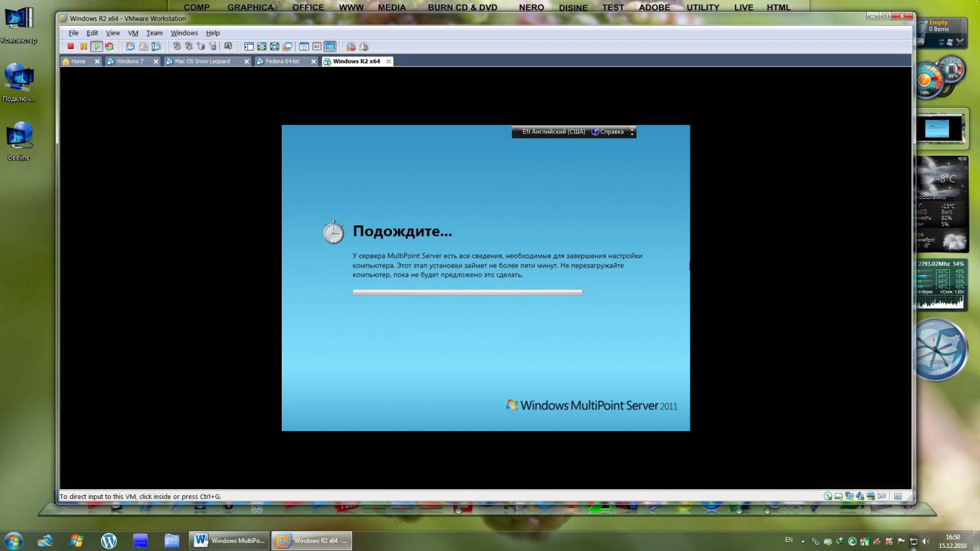Viewport: 980px width, 551px height.
Task: Click the orange Suspend VM button
Action: click(x=83, y=47)
